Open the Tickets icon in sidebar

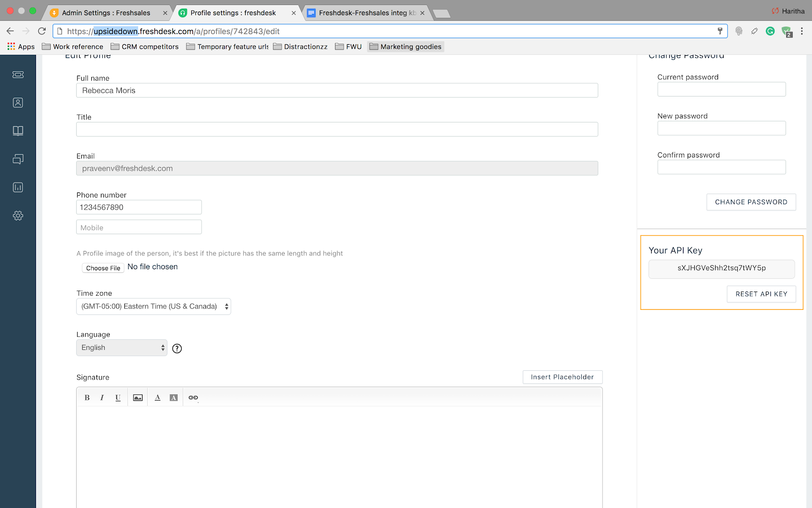tap(18, 75)
